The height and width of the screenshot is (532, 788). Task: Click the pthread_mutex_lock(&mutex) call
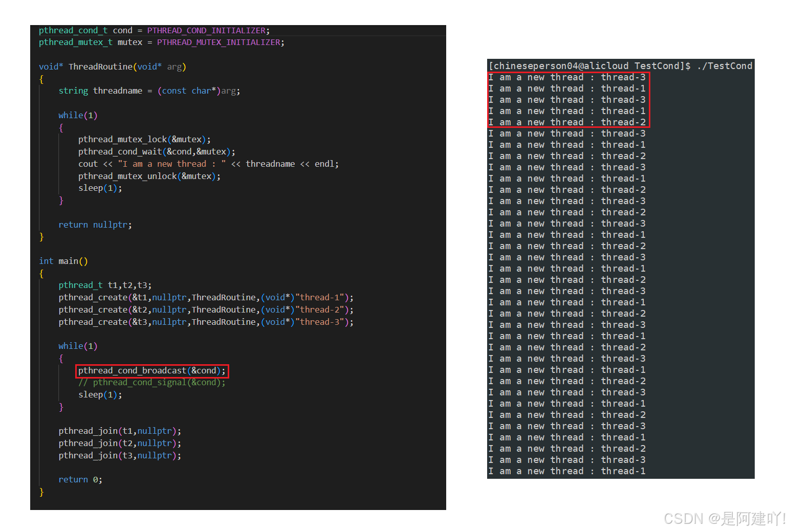pyautogui.click(x=144, y=140)
